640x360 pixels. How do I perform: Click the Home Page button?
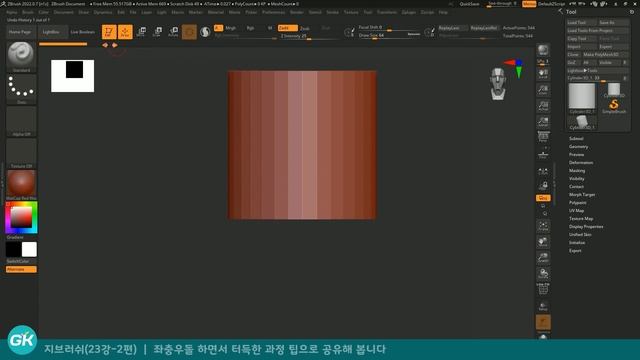20,32
